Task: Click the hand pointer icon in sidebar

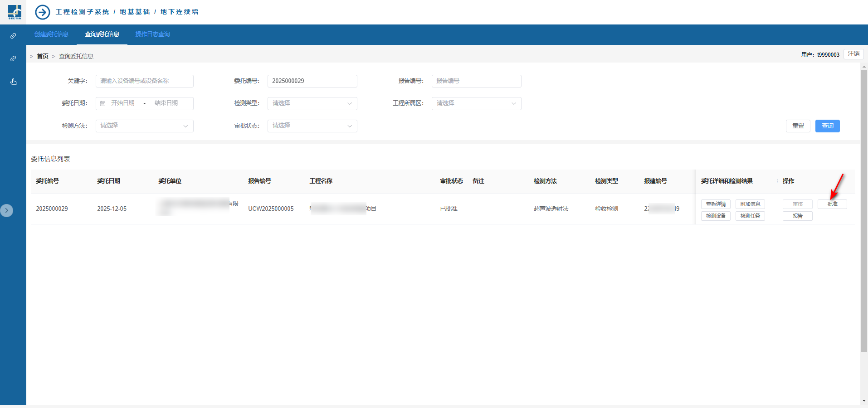Action: click(x=13, y=82)
